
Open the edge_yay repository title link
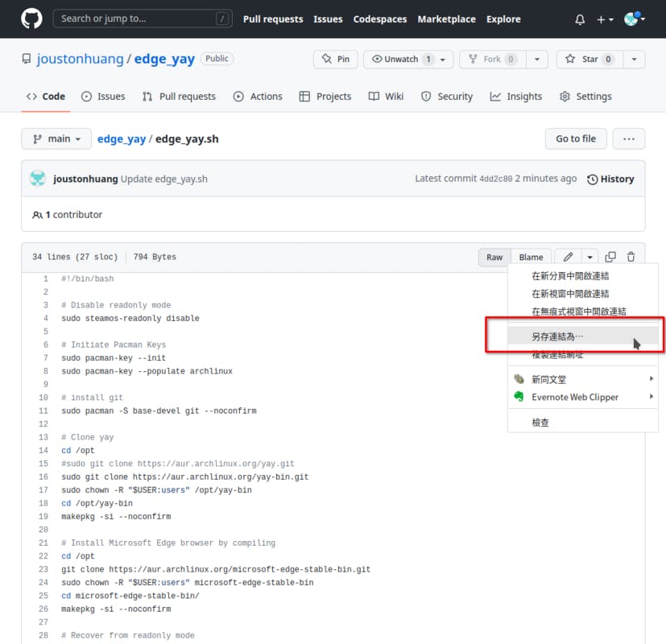[164, 59]
